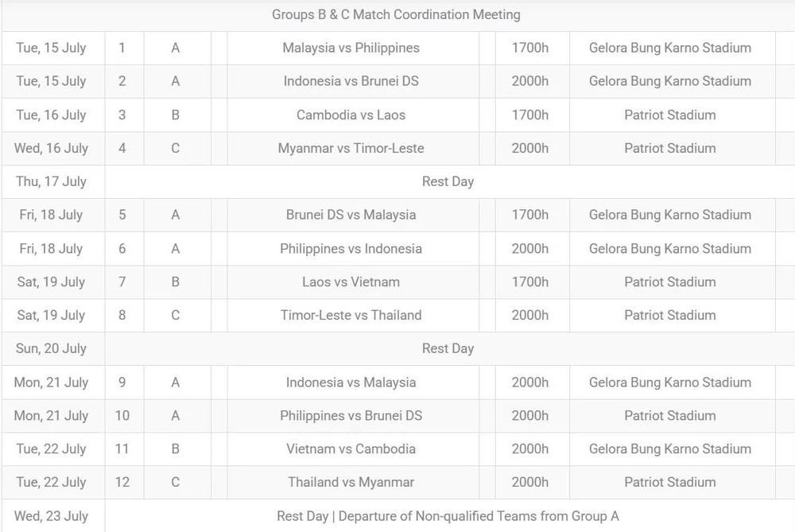Select the Timor-Leste vs Thailand fixture
This screenshot has width=795, height=532.
pos(351,315)
